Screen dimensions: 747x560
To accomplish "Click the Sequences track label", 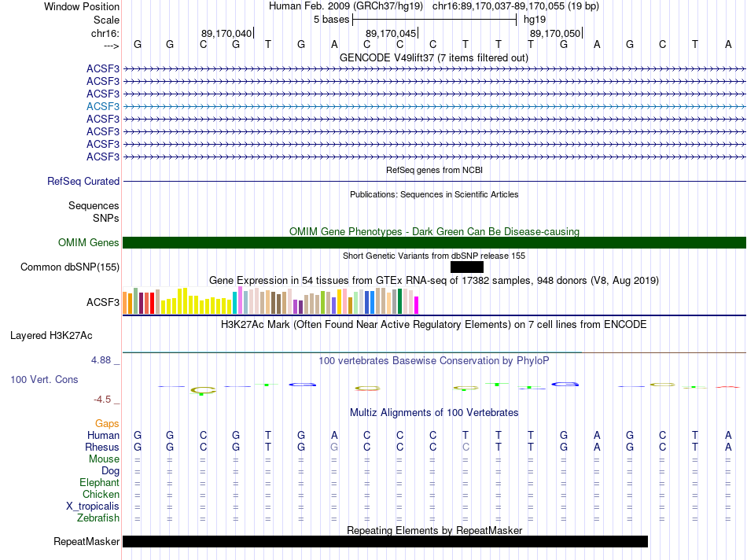I will coord(94,205).
